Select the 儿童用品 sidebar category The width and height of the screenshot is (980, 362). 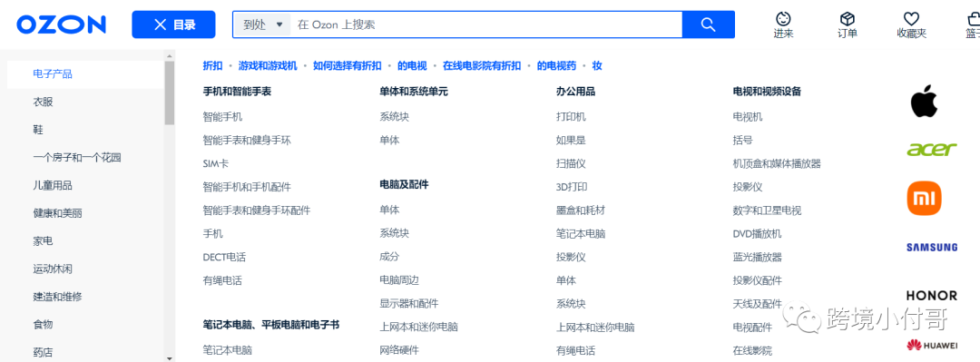(53, 186)
